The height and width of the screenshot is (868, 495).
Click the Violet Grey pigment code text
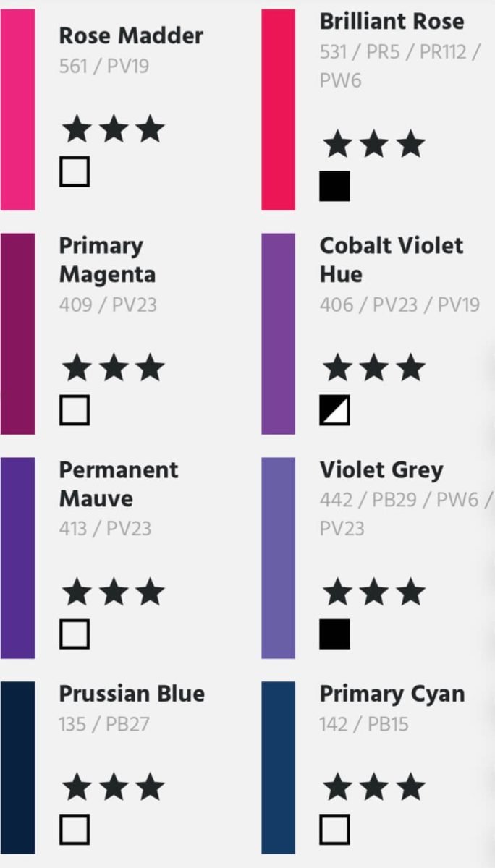point(405,514)
